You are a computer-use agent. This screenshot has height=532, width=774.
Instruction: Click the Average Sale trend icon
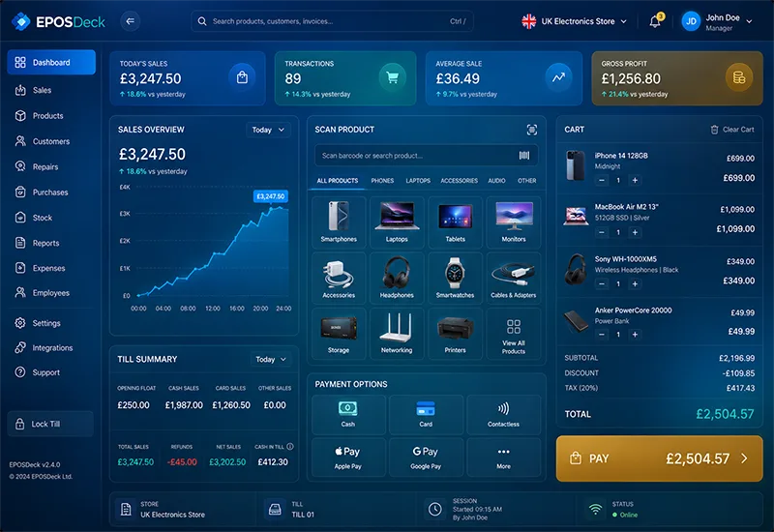click(x=558, y=77)
